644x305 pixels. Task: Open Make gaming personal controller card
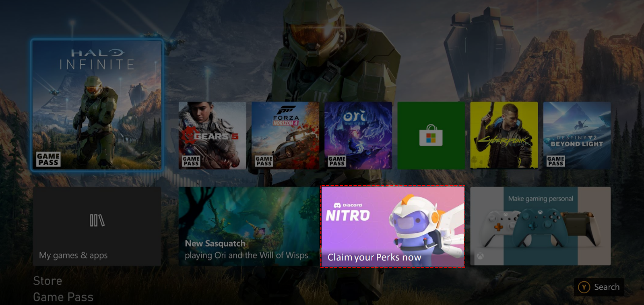pyautogui.click(x=541, y=226)
